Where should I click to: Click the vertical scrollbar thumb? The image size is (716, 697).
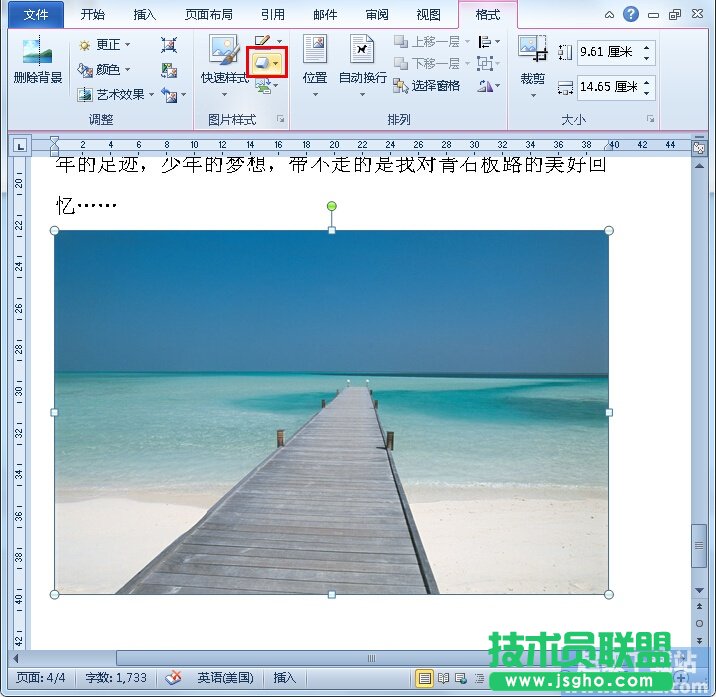699,546
